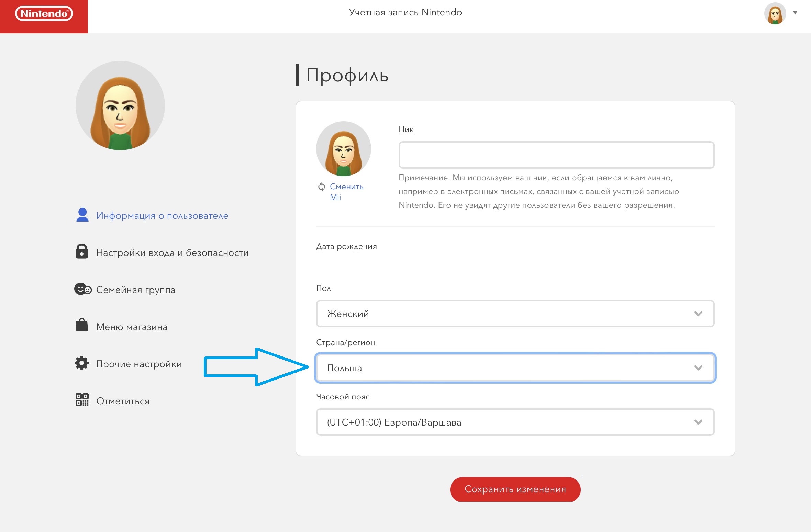Open the Страна/регион dropdown showing Польша
811x532 pixels.
tap(515, 368)
